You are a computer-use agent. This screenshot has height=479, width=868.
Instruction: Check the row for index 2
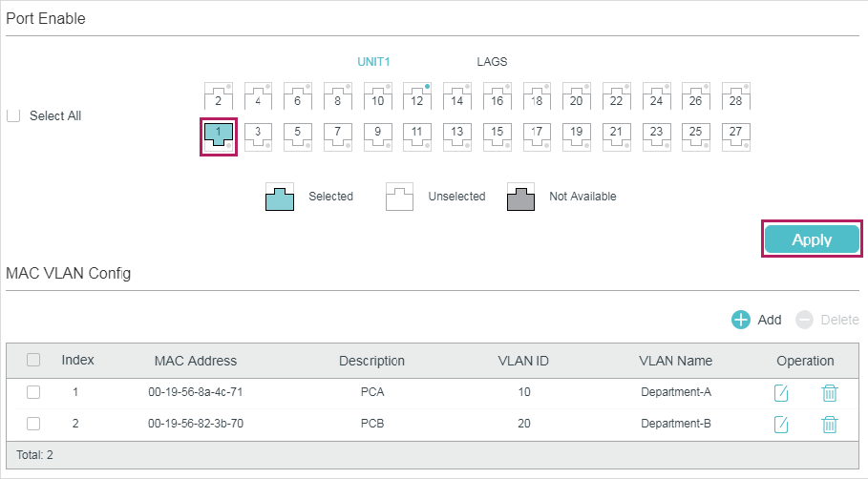coord(33,423)
